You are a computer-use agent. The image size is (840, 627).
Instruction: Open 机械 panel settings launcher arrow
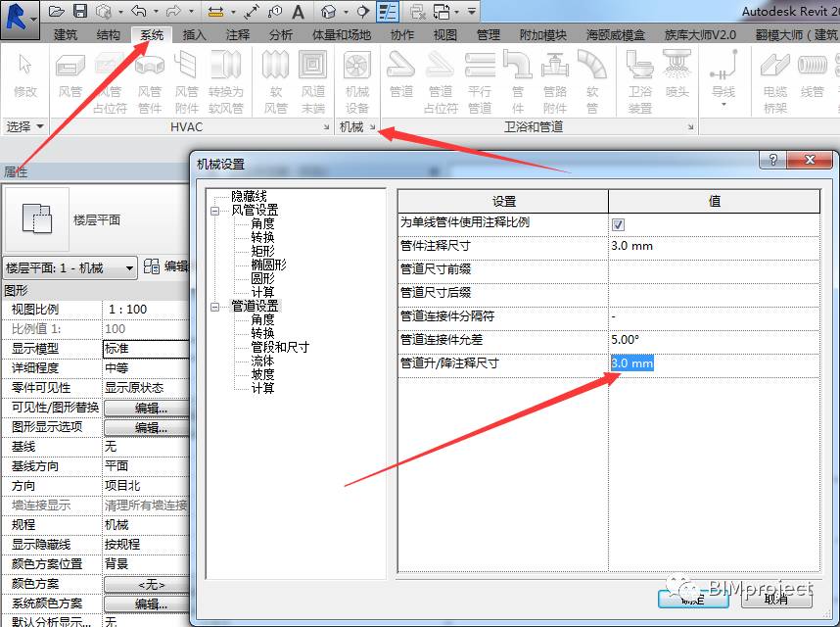[373, 127]
